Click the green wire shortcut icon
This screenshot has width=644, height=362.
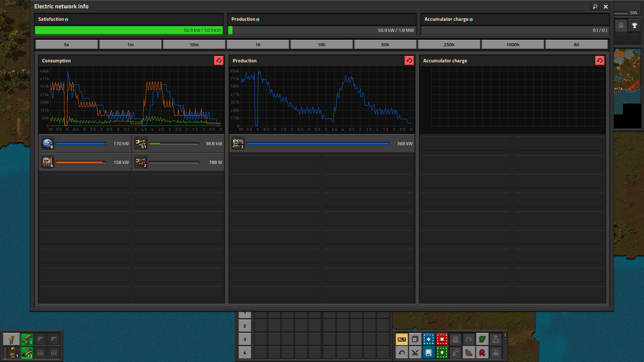pos(482,339)
